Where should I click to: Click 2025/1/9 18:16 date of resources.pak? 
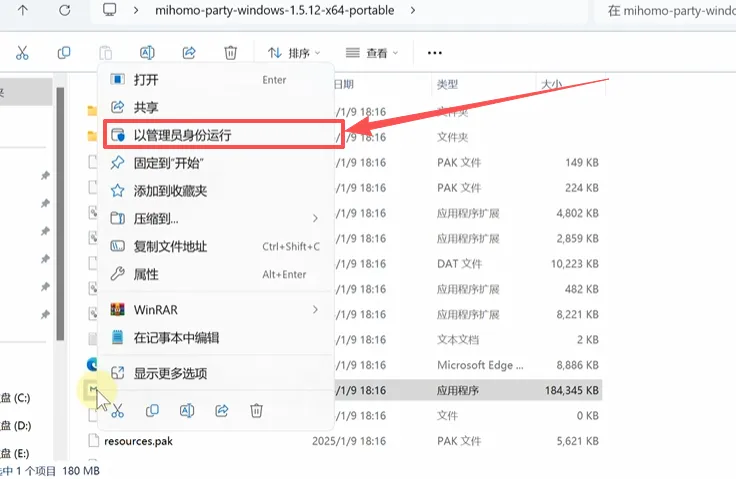349,441
